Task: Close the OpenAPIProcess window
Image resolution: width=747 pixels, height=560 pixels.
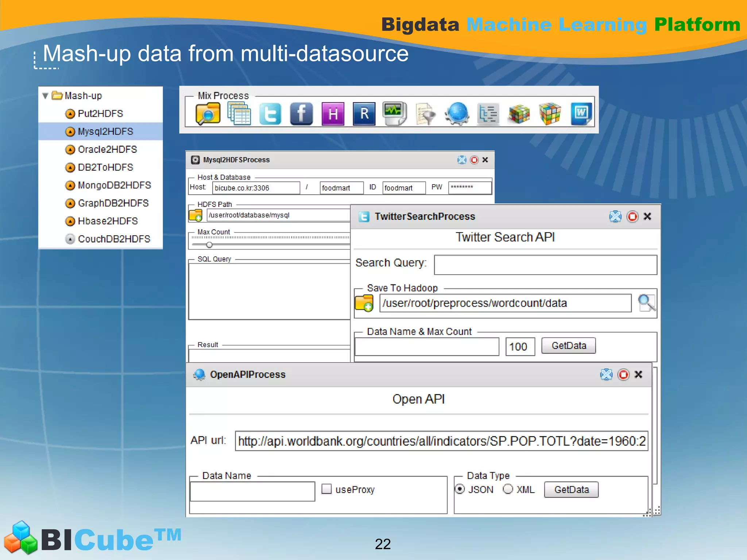Action: [x=638, y=374]
